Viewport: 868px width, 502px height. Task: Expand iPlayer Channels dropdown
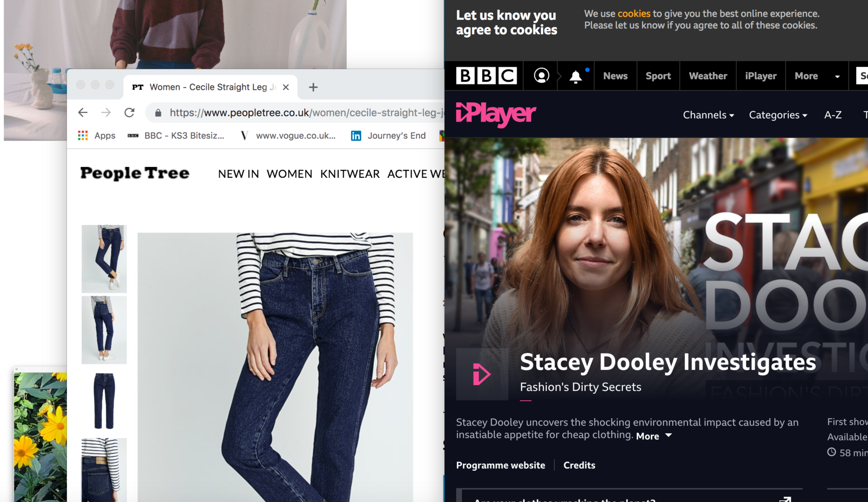[708, 115]
